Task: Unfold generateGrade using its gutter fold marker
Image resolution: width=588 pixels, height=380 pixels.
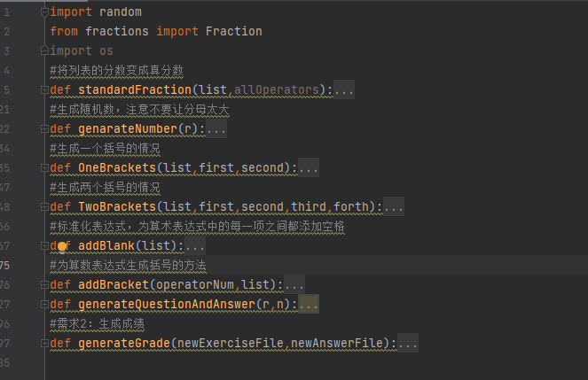Action: click(x=44, y=344)
